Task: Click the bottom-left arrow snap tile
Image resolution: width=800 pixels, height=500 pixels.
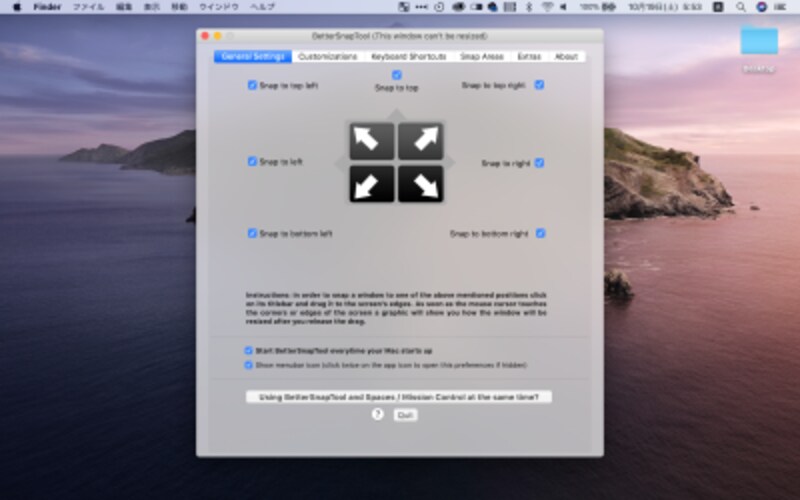Action: pyautogui.click(x=371, y=184)
